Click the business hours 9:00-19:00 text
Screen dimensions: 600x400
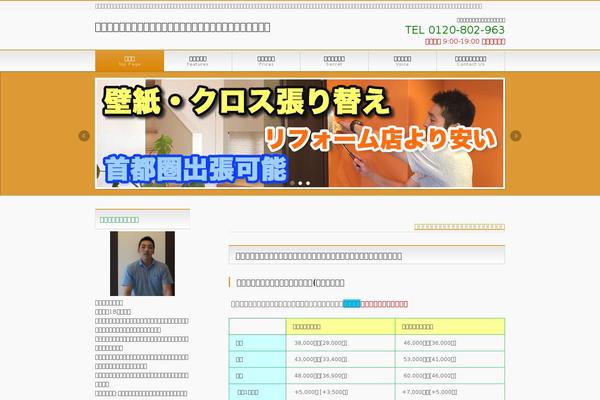click(465, 41)
